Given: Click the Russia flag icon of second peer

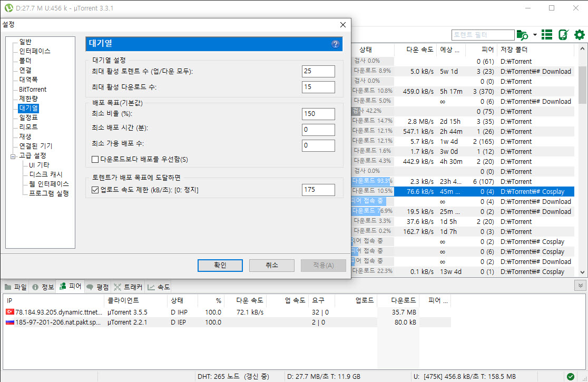Looking at the screenshot, I should (x=10, y=322).
